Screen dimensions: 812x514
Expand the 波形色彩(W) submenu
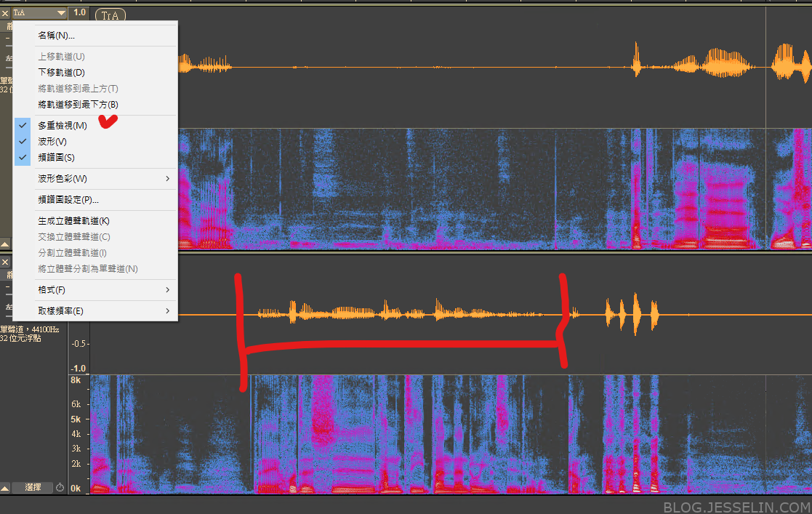pos(95,179)
